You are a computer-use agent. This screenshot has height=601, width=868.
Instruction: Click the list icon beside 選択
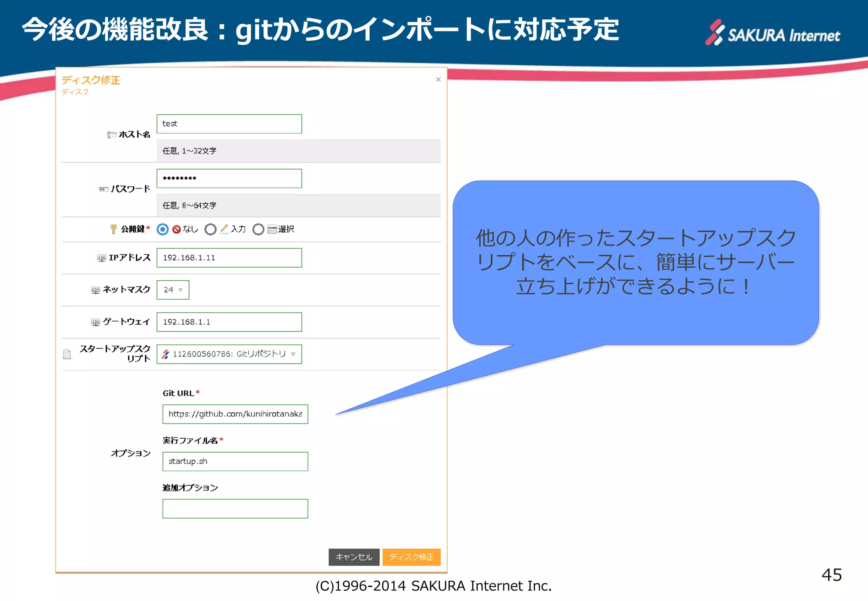(272, 229)
